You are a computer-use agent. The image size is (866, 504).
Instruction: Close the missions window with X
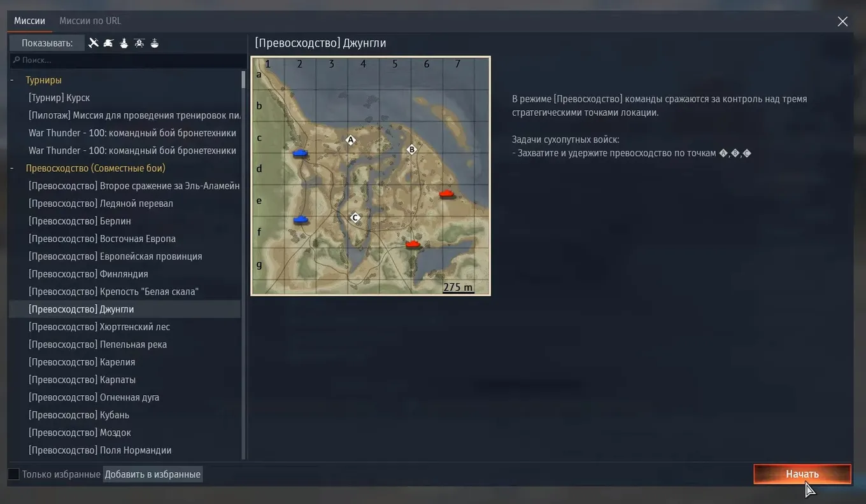(x=842, y=22)
